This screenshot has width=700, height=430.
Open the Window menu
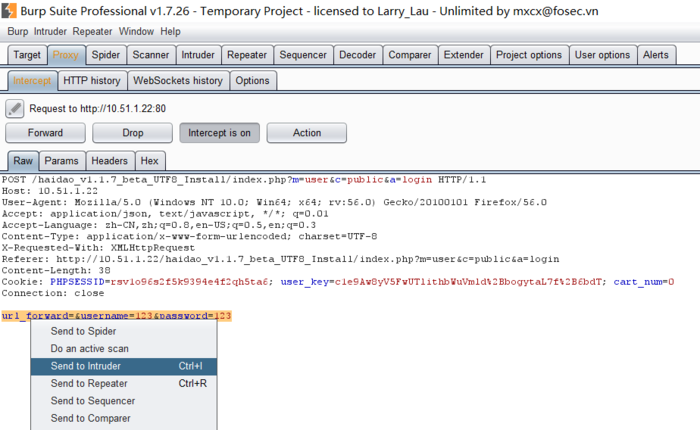pos(136,32)
